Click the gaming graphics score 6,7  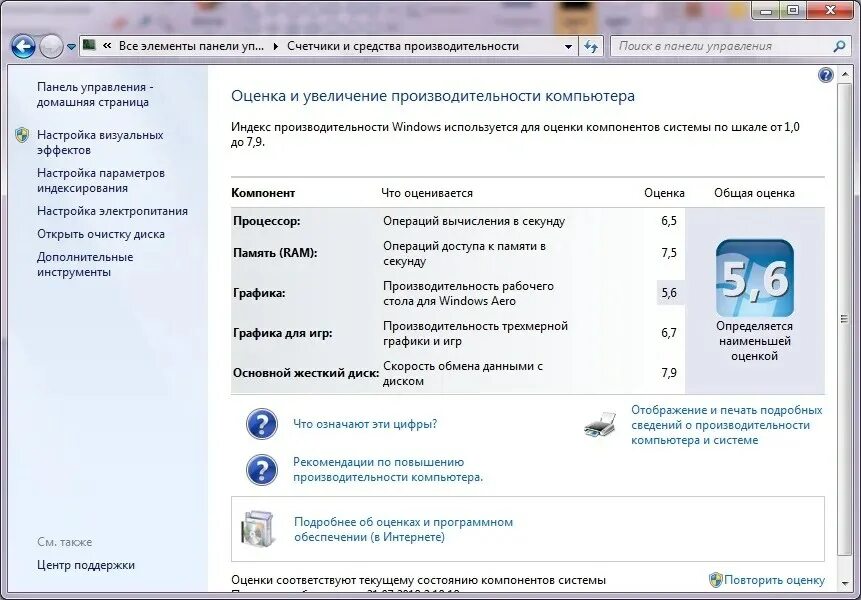pos(669,333)
